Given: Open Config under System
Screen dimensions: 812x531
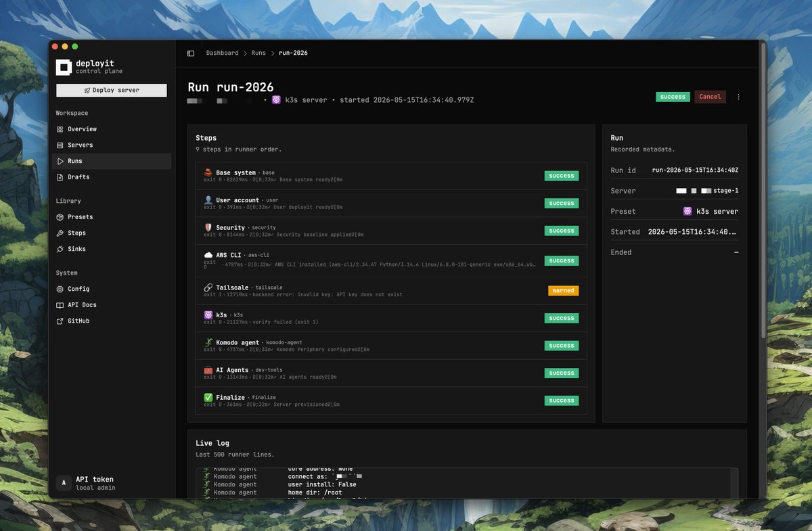Looking at the screenshot, I should pos(112,289).
